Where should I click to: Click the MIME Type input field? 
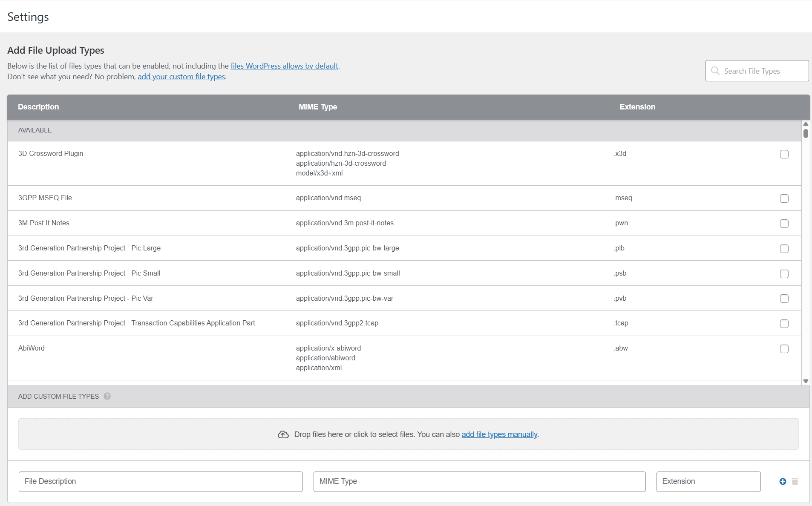(479, 481)
